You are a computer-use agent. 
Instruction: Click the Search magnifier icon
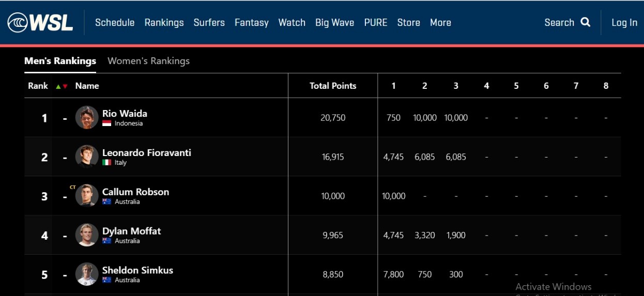click(x=586, y=22)
